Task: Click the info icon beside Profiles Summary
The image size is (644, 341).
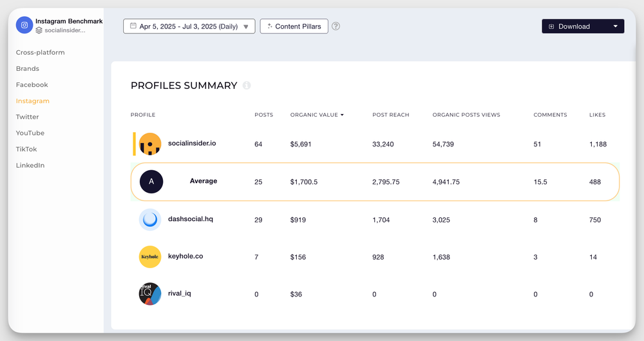Action: pyautogui.click(x=247, y=86)
